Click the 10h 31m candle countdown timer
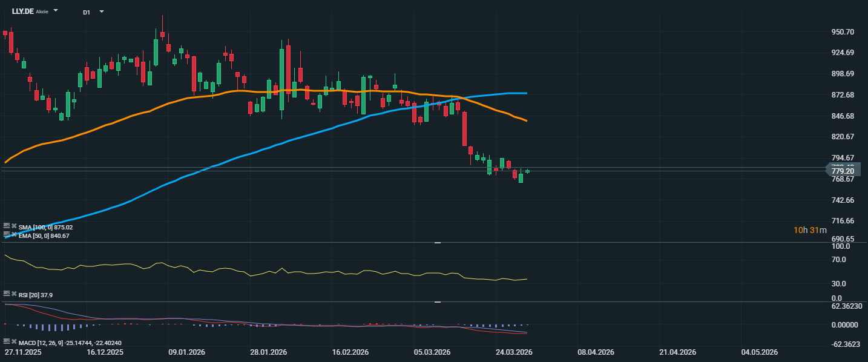This screenshot has height=362, width=868. (810, 230)
